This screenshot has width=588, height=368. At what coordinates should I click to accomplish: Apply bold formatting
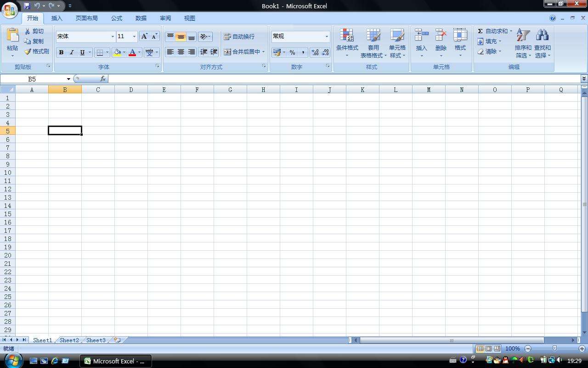pos(61,52)
